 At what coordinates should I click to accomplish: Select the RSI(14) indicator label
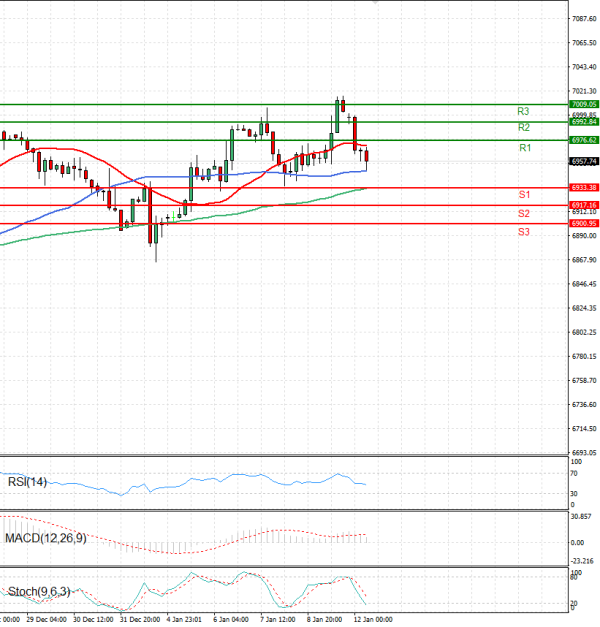tap(27, 483)
